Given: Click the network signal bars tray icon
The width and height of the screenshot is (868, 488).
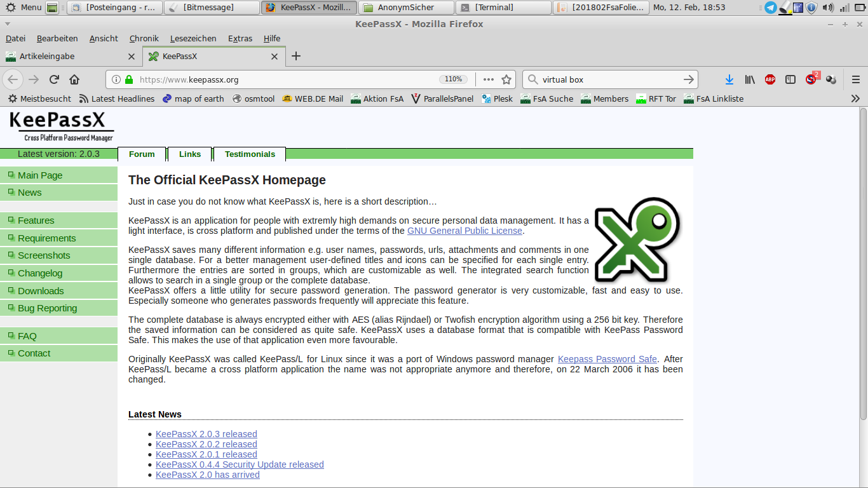Looking at the screenshot, I should click(x=844, y=8).
